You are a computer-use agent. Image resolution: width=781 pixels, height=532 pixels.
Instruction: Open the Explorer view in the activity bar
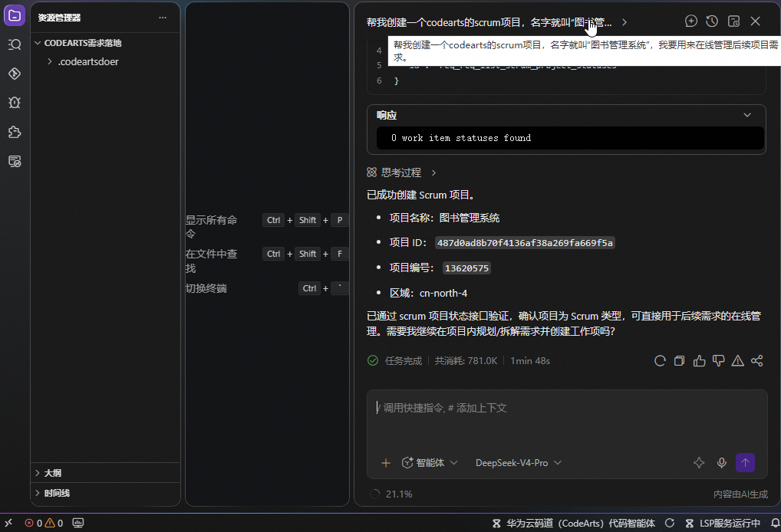point(15,16)
